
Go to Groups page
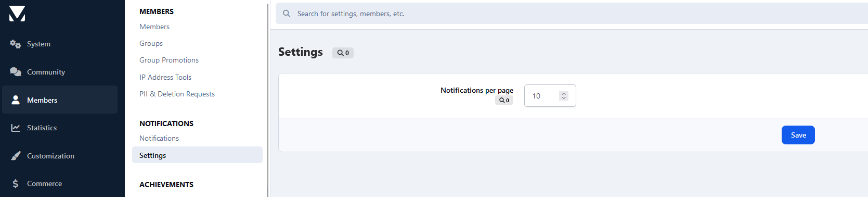[151, 43]
